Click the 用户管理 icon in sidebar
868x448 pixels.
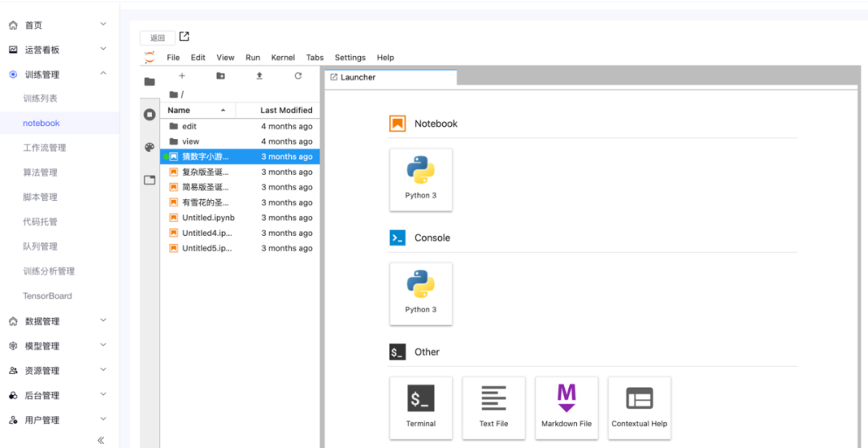click(14, 421)
